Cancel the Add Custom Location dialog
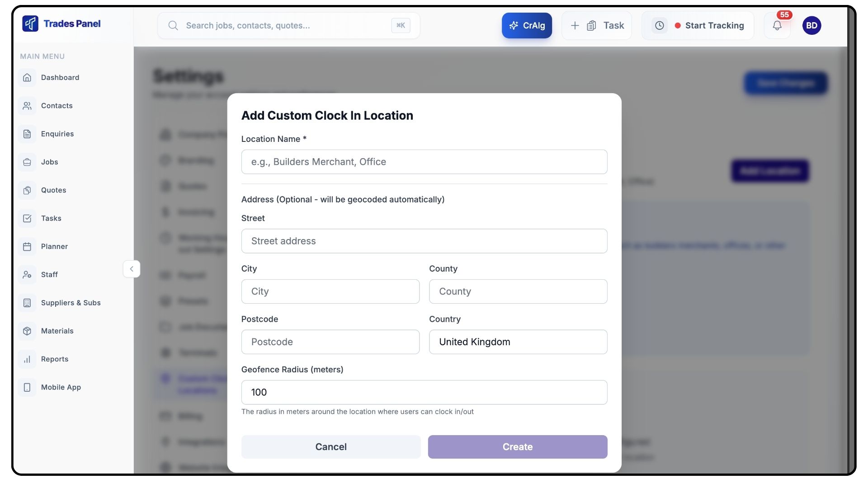The height and width of the screenshot is (488, 868). click(330, 447)
